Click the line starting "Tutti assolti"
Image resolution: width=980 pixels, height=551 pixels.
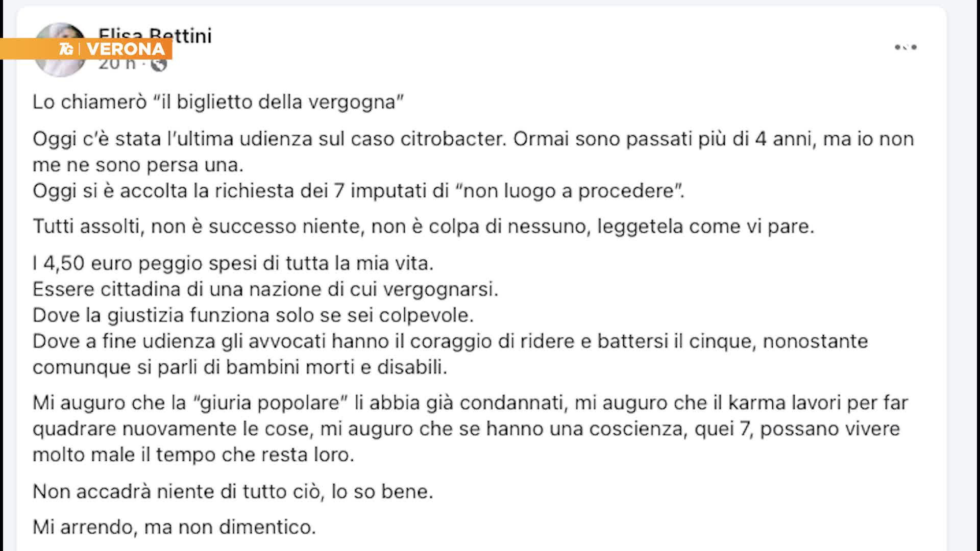(423, 227)
